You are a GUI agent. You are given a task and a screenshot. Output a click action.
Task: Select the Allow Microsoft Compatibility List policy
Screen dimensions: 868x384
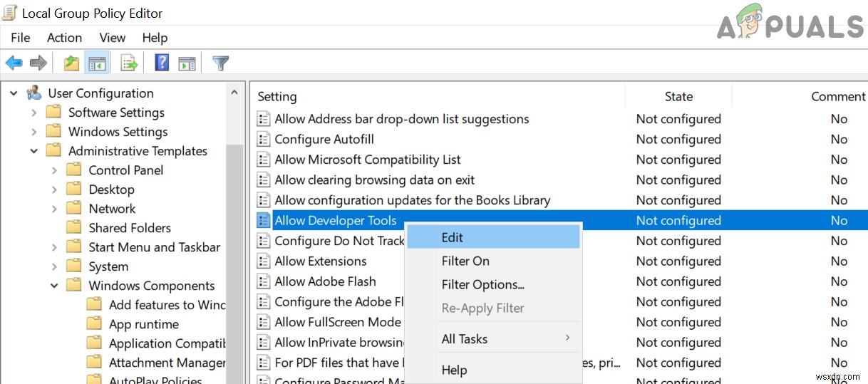pyautogui.click(x=368, y=160)
